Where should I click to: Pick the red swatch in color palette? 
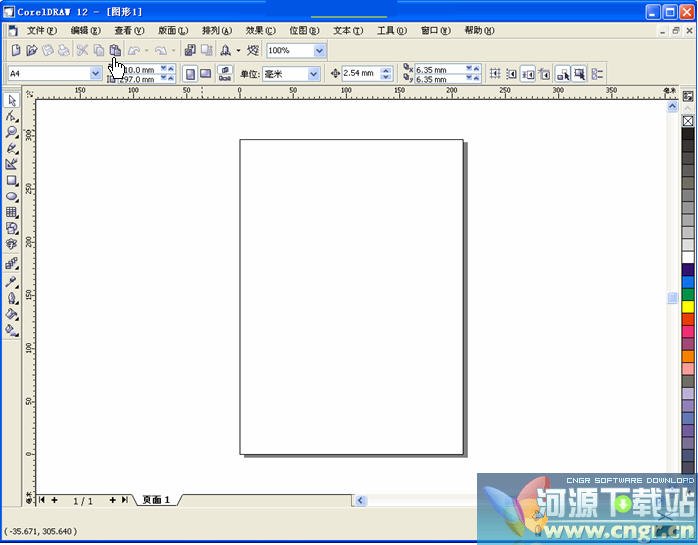point(688,319)
